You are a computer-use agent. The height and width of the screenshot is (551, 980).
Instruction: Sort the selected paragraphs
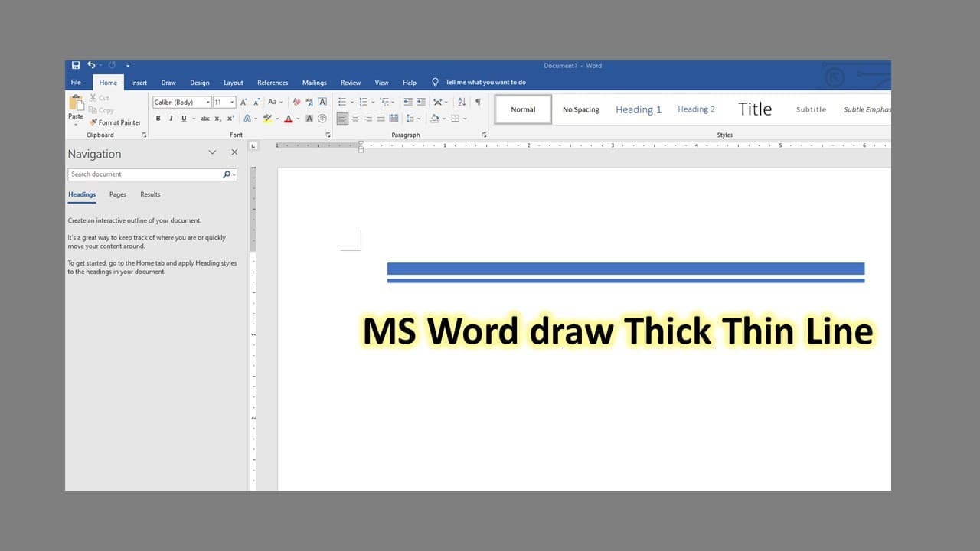pos(462,102)
